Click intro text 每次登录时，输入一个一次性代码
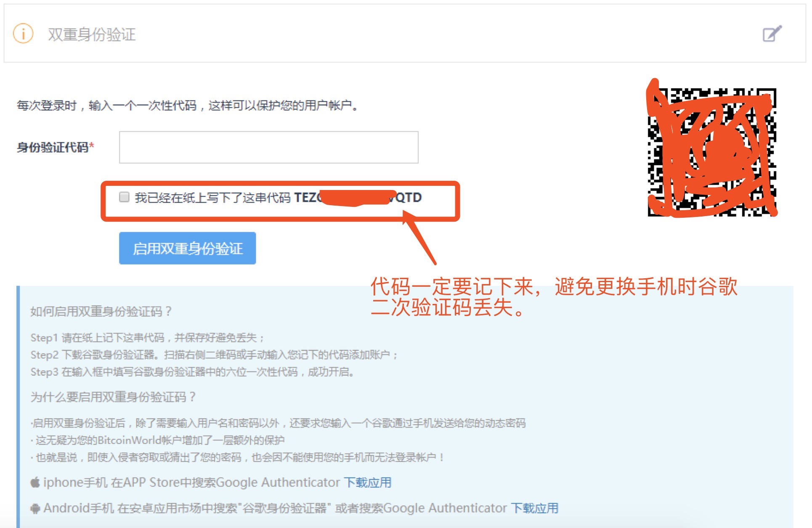The height and width of the screenshot is (528, 812). (188, 105)
